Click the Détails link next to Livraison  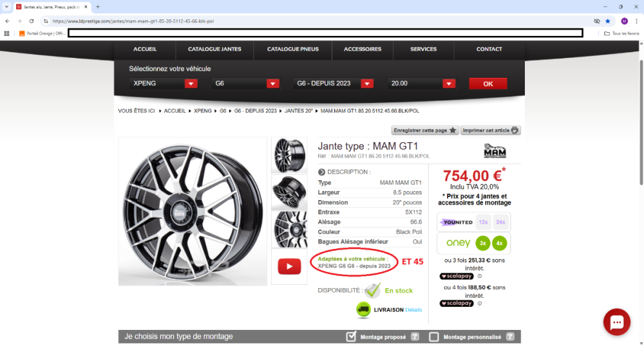[x=413, y=310]
